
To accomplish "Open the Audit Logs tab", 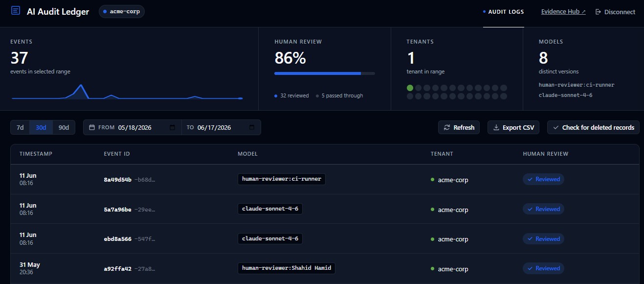I will [x=504, y=12].
